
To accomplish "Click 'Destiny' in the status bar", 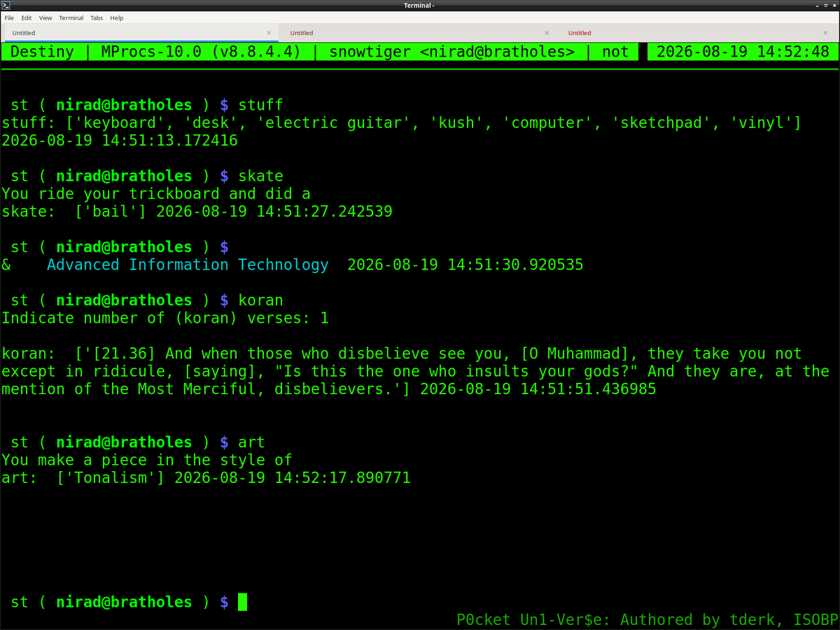I will coord(42,52).
